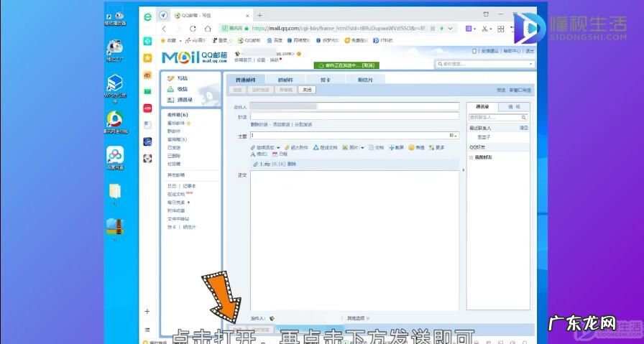The image size is (644, 344).
Task: Open the 草稿箱 drafts folder
Action: 177,139
